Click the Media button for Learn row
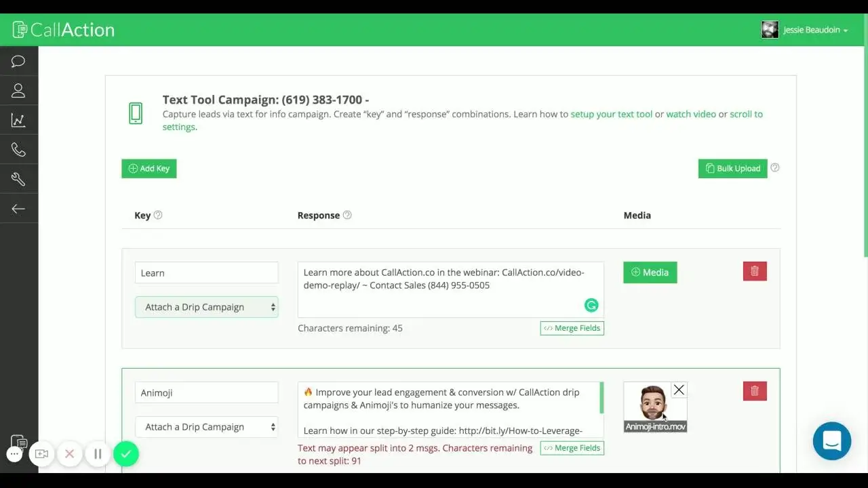This screenshot has height=488, width=868. coord(650,272)
